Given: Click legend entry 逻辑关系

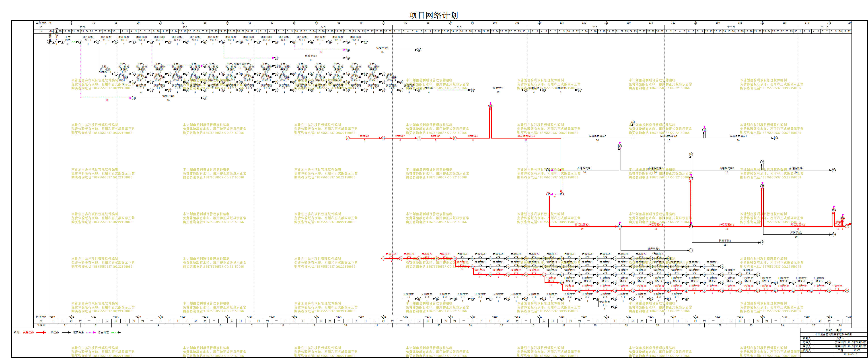Looking at the screenshot, I should tap(79, 332).
